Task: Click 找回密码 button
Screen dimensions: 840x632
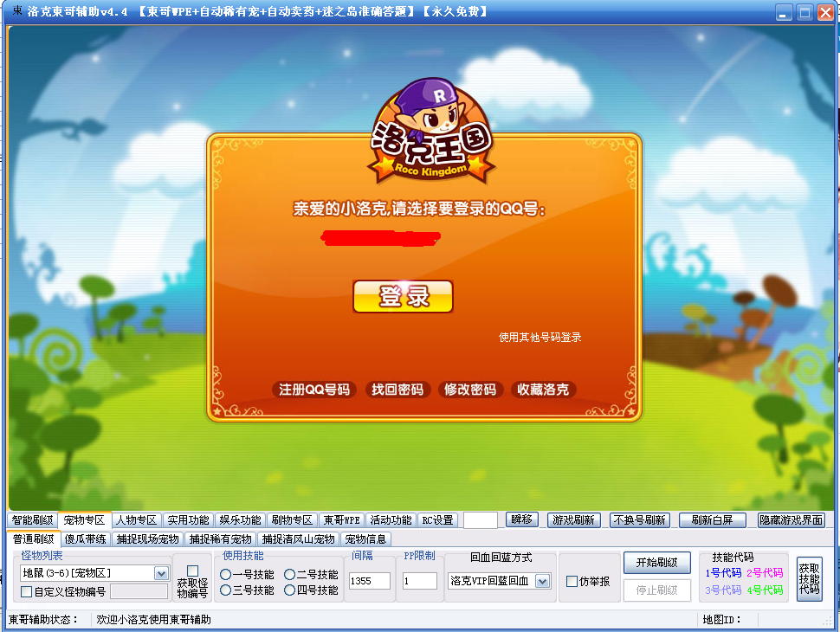Action: click(x=397, y=390)
